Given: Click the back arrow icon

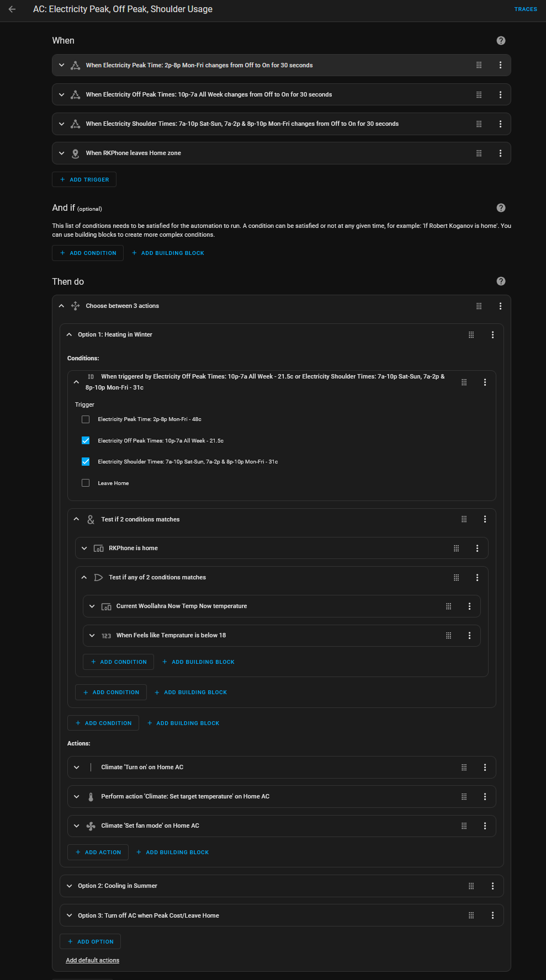Looking at the screenshot, I should [12, 9].
